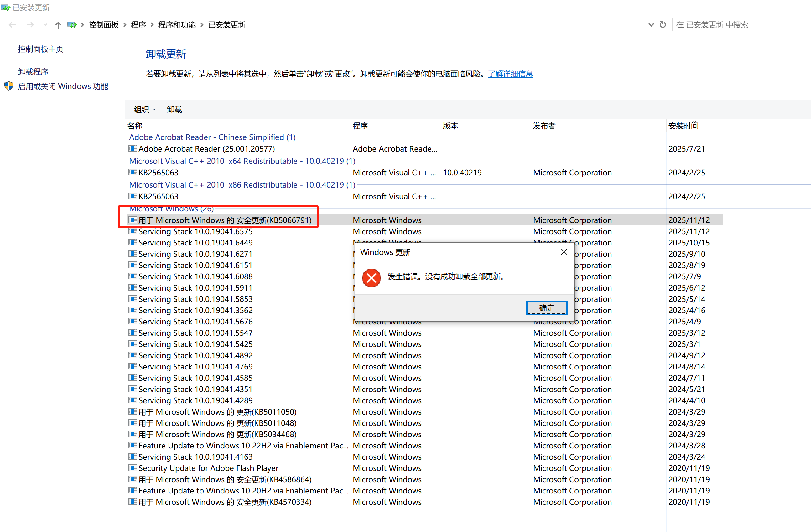Open recent locations dropdown arrow
This screenshot has height=532, width=811.
45,25
